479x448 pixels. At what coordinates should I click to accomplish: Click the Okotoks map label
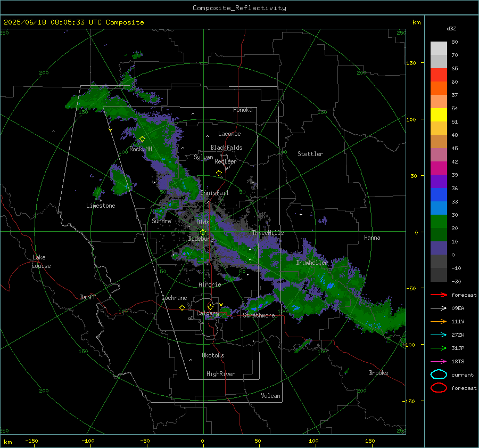(x=213, y=355)
